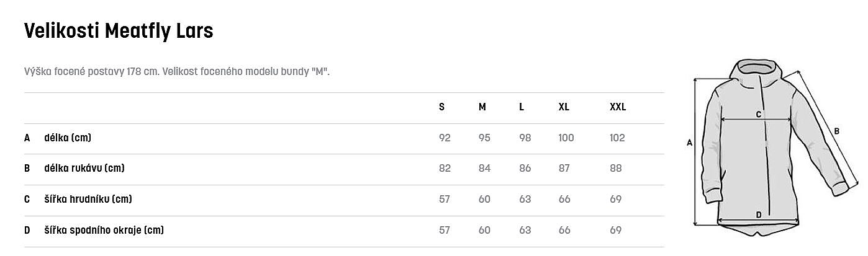
Task: Click the length value 95 for size M
Action: click(484, 138)
